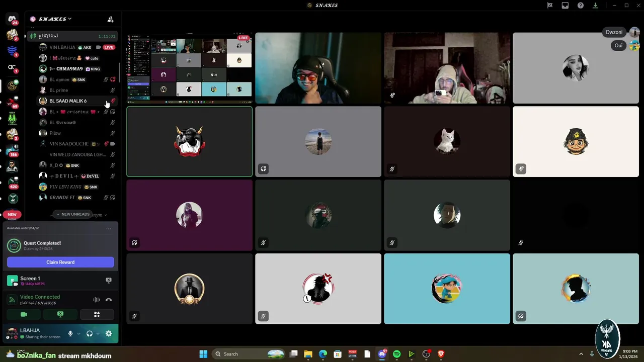Expand headphone output device options arrow
This screenshot has height=362, width=644.
98,333
